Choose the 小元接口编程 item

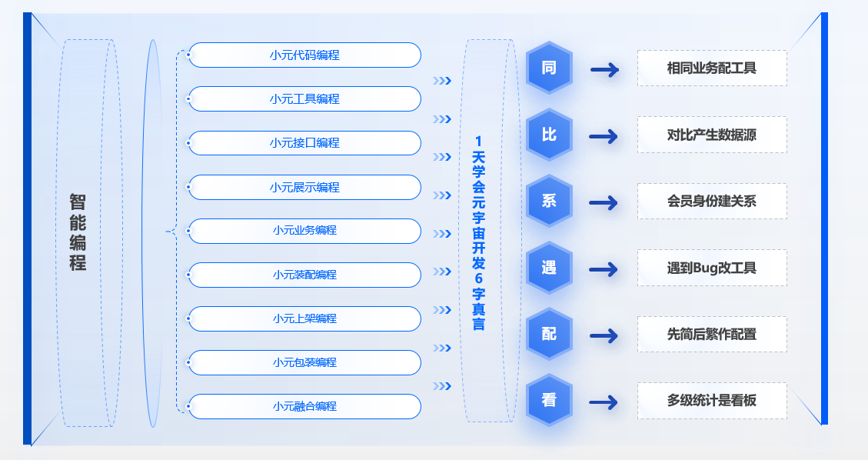click(x=304, y=143)
